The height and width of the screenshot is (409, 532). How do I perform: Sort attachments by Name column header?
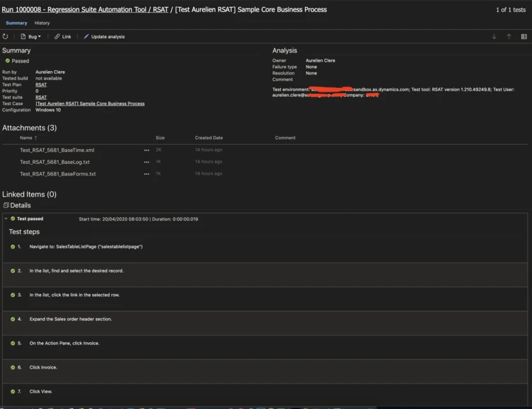(26, 138)
